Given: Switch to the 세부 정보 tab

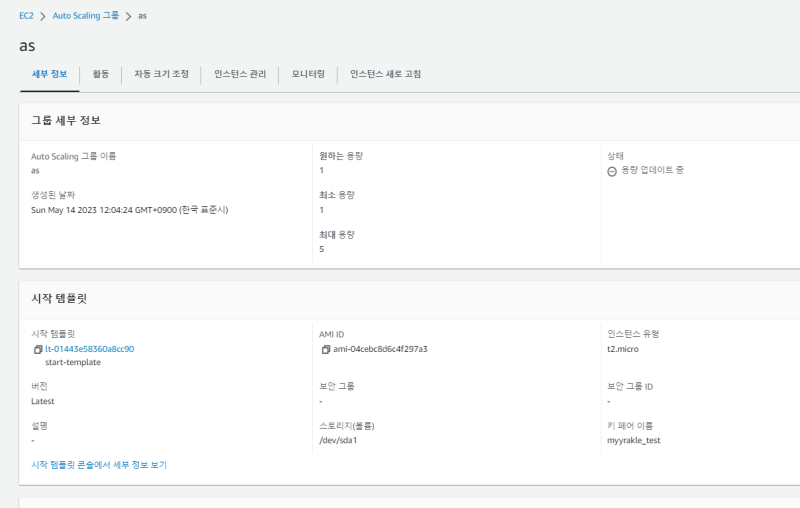Looking at the screenshot, I should (50, 74).
